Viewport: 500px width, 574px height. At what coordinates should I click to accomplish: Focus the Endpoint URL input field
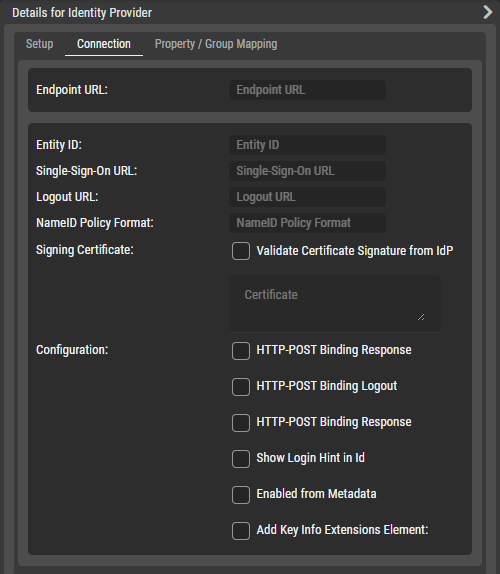307,90
